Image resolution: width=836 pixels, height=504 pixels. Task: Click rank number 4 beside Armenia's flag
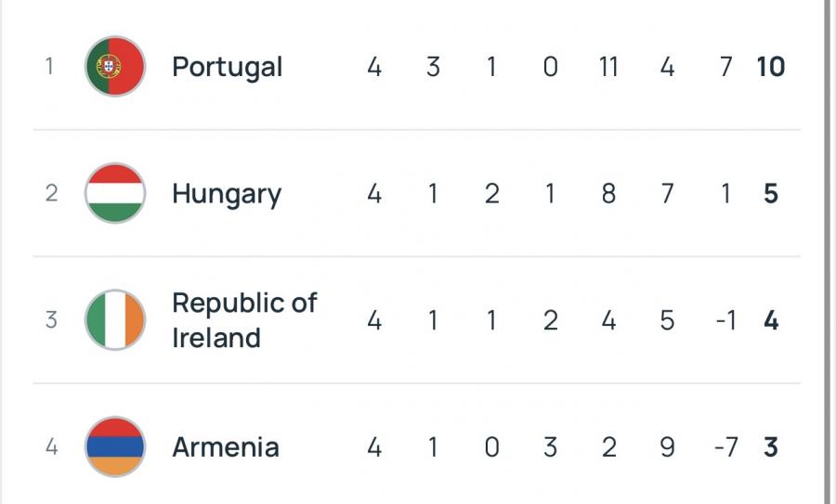pyautogui.click(x=50, y=446)
